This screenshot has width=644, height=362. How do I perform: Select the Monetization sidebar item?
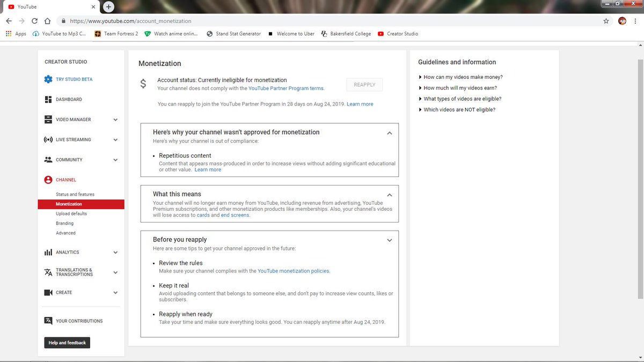coord(81,204)
